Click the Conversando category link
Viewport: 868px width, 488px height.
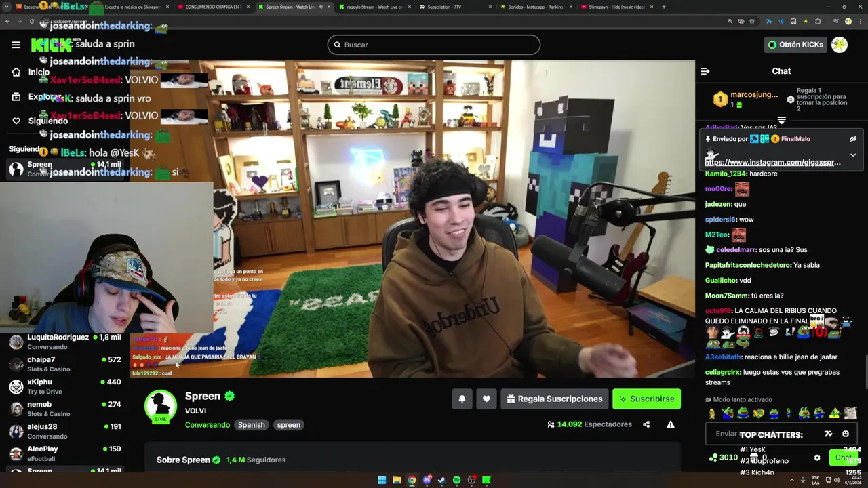pyautogui.click(x=208, y=425)
